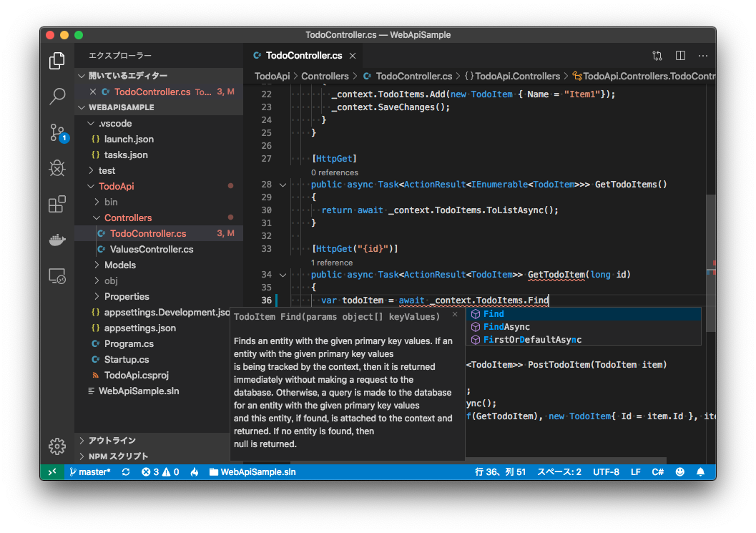Image resolution: width=756 pixels, height=533 pixels.
Task: Change end of line sequence LF
Action: pos(635,471)
